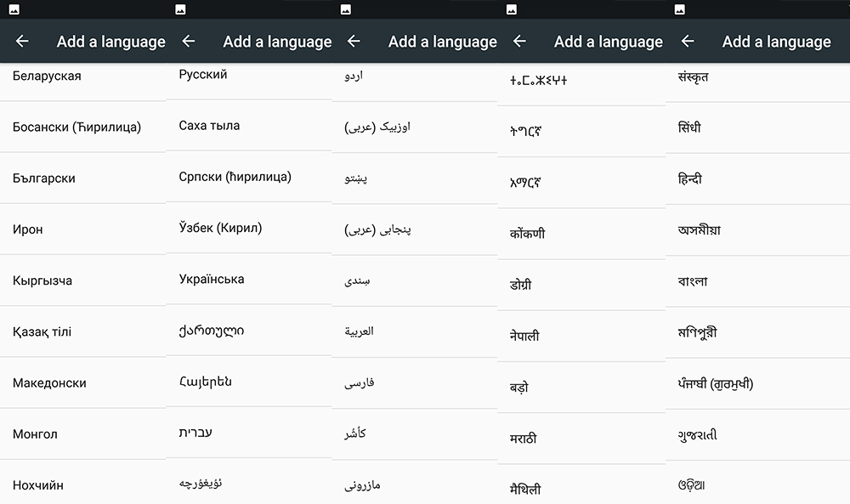Tap image notification icon above Русский panel
This screenshot has height=504, width=850.
(180, 9)
